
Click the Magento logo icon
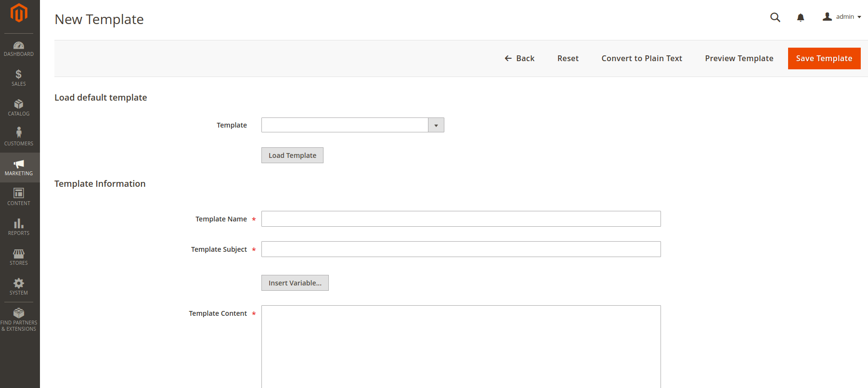pos(19,13)
